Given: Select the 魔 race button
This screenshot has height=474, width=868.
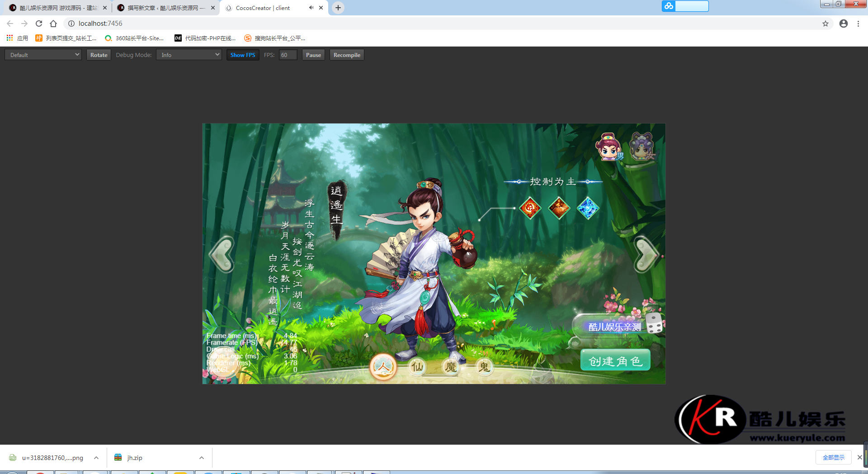Looking at the screenshot, I should [x=451, y=366].
